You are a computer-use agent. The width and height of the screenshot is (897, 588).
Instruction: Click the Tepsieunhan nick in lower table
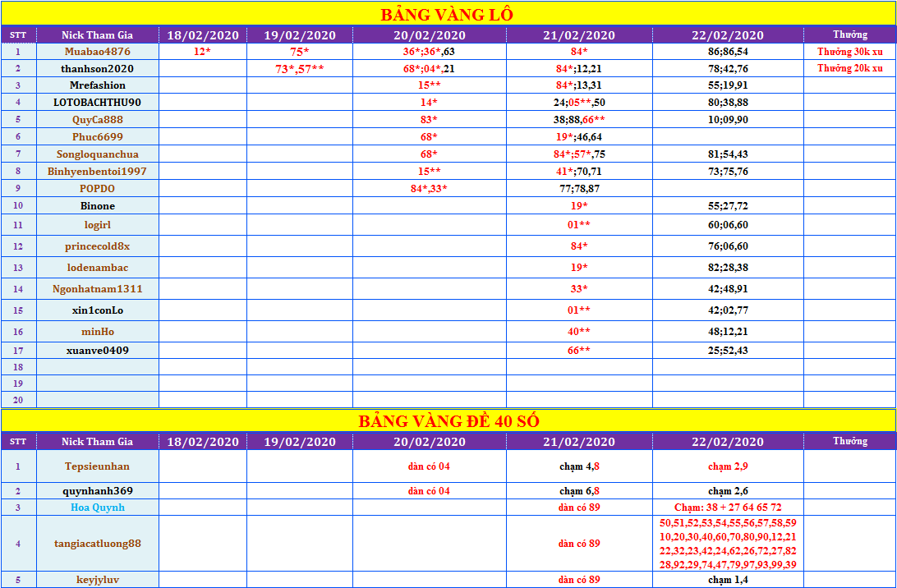coord(97,466)
